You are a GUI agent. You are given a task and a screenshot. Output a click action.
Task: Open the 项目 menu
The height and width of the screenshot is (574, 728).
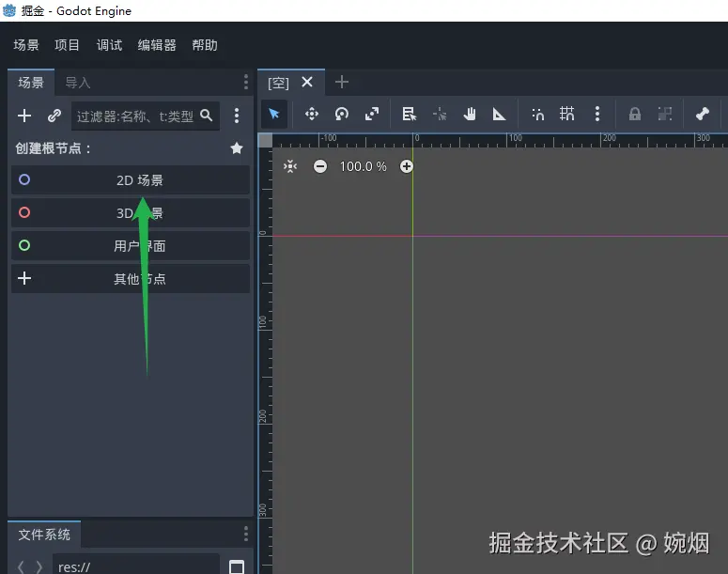(x=68, y=45)
